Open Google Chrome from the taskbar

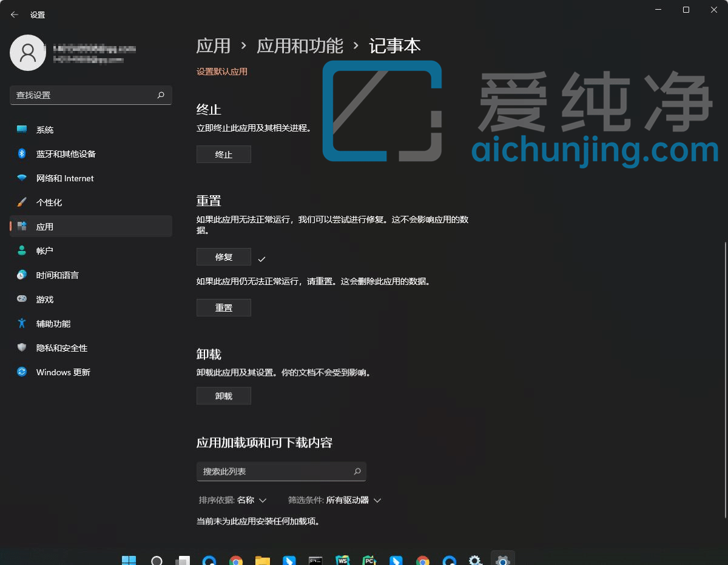coord(236,559)
